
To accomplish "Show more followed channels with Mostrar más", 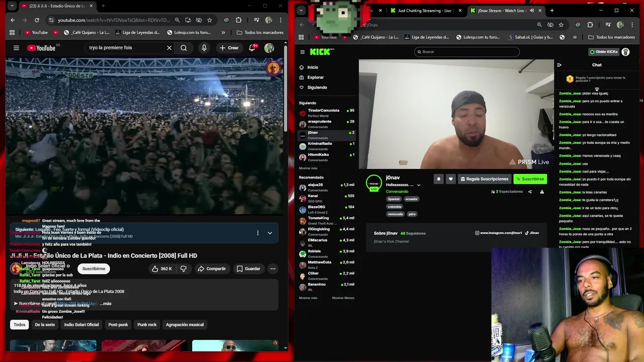I will pos(308,168).
